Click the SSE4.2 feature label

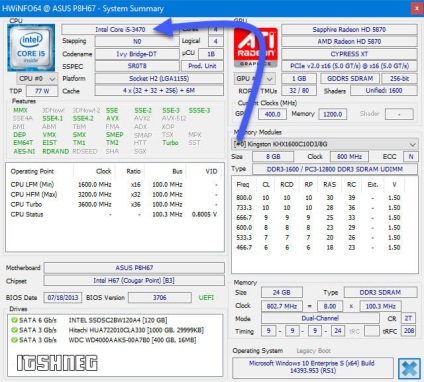pos(83,119)
